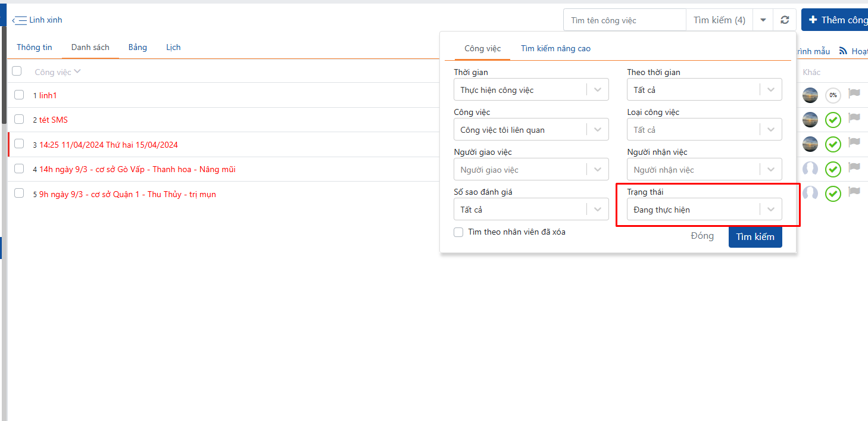Click the avatar in the 14:25 11/04/2024 row
Image resolution: width=868 pixels, height=421 pixels.
pos(810,144)
